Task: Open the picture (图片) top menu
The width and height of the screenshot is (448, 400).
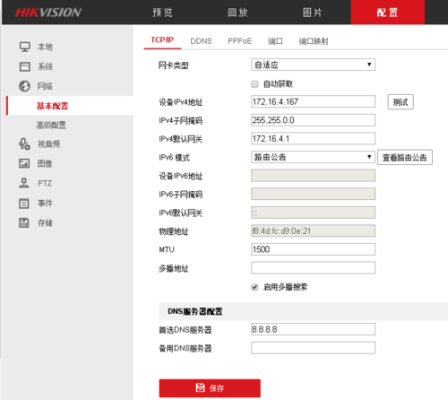Action: [312, 13]
